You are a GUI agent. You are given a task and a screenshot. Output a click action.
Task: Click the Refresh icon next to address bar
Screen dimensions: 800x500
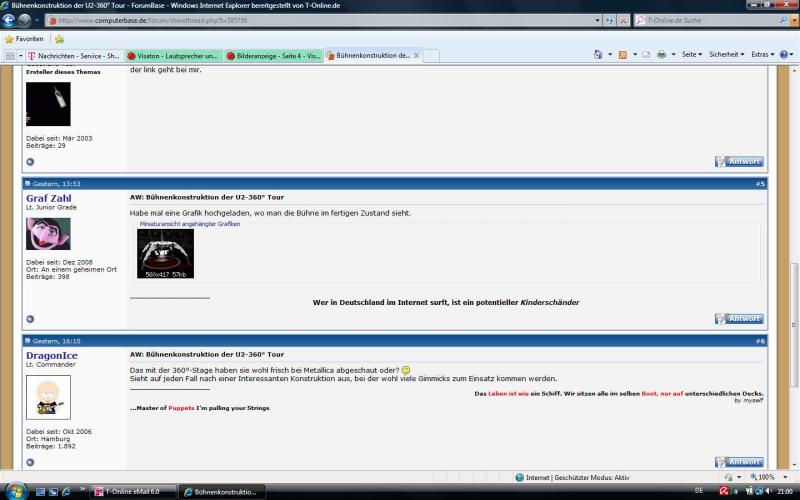610,20
